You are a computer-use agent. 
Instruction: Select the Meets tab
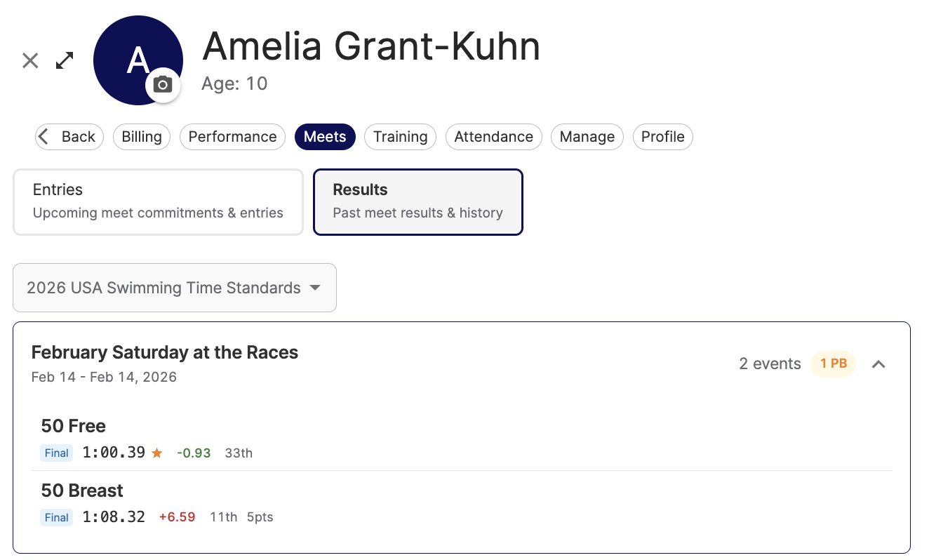[x=325, y=137]
